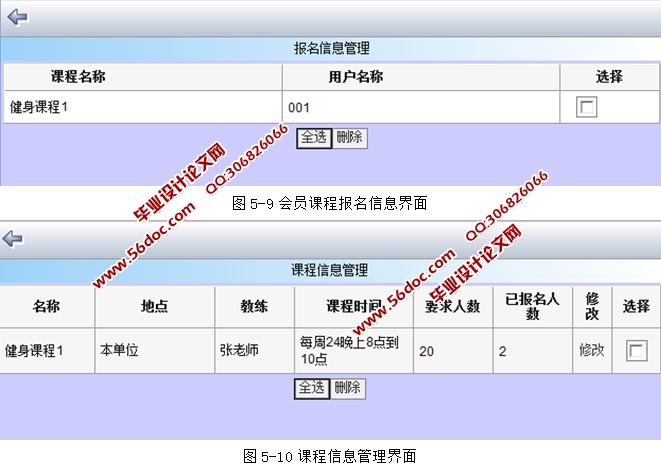The image size is (661, 473).
Task: Click 全选 button under registration table
Action: tap(314, 138)
